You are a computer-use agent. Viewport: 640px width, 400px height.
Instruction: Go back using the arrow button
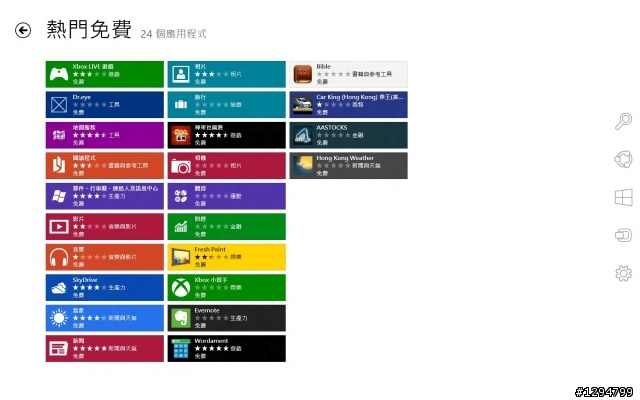click(x=23, y=30)
